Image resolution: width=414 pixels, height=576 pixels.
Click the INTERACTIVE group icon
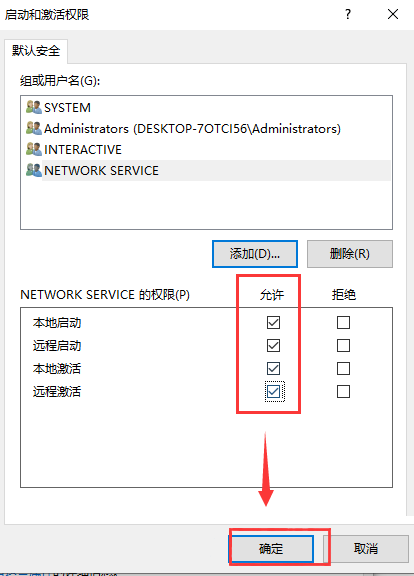34,149
